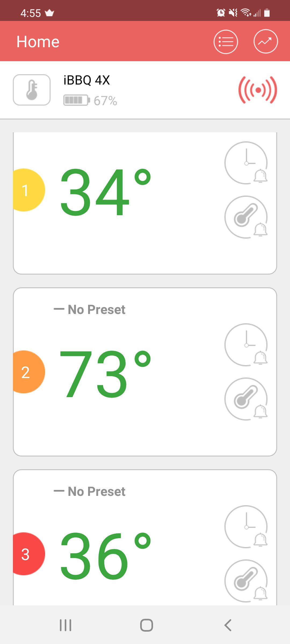Set timer alarm for probe 1
This screenshot has height=644, width=290.
click(246, 163)
